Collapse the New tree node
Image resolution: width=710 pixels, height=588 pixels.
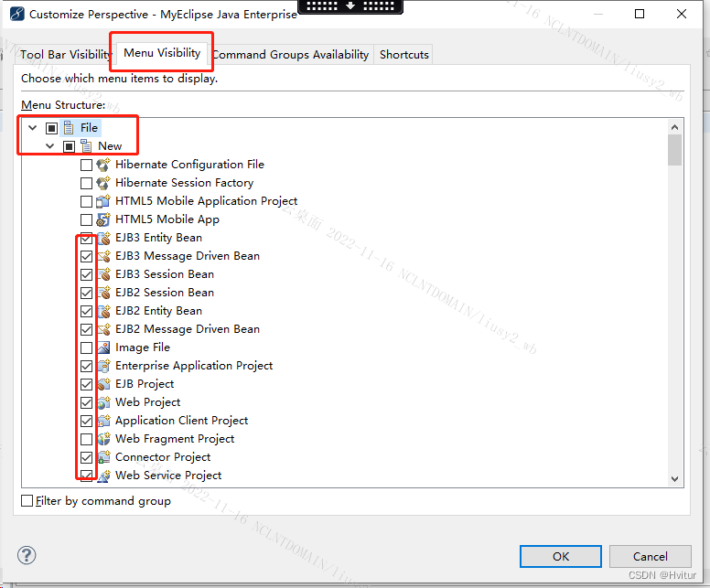49,146
